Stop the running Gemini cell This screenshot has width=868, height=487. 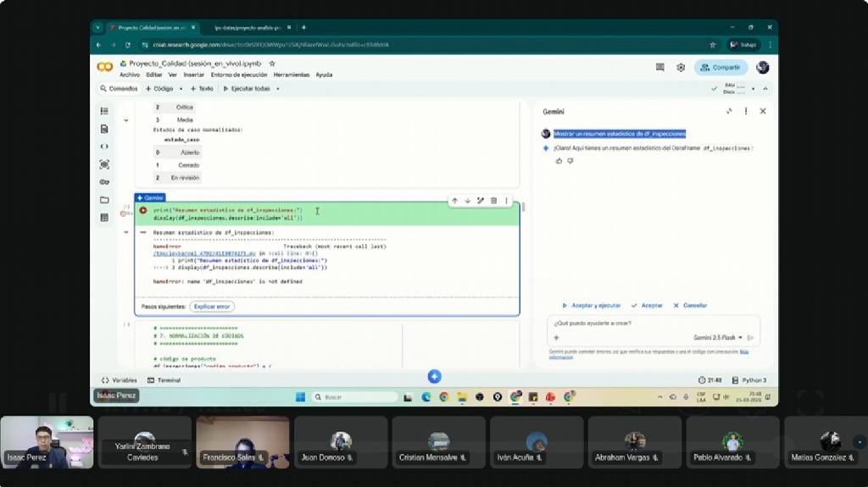(x=143, y=210)
